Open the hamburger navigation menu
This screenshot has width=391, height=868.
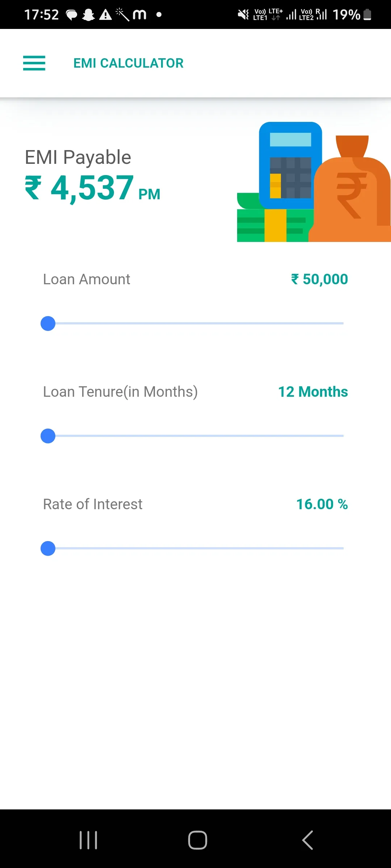[x=34, y=63]
